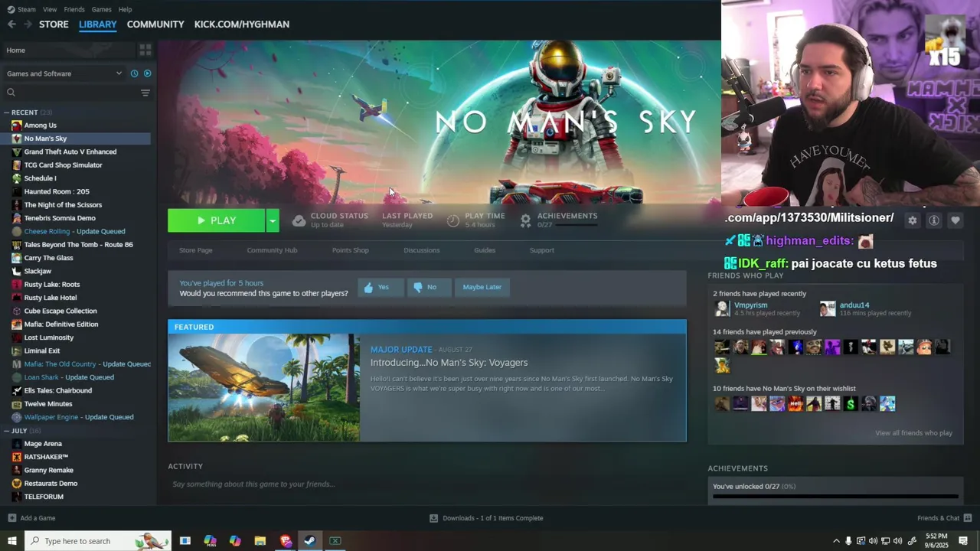Open Introducing No Man's Sky: Voyagers article
Image resolution: width=980 pixels, height=551 pixels.
pyautogui.click(x=449, y=363)
